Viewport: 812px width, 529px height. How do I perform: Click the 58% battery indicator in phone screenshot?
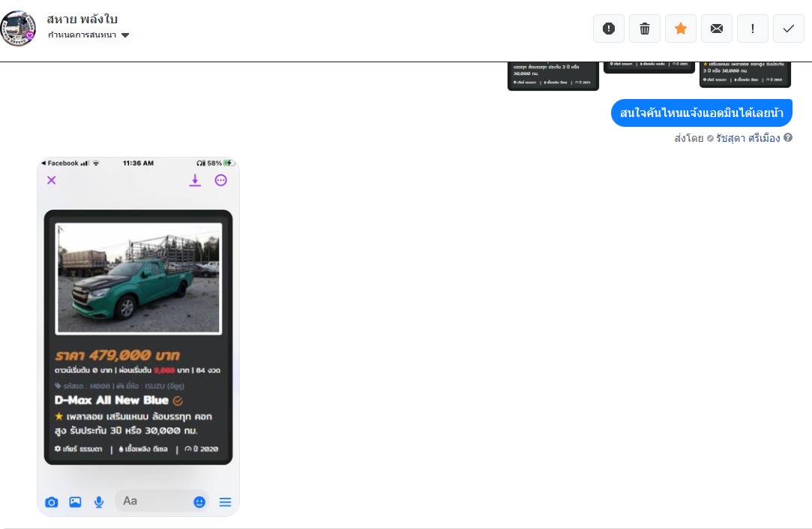(220, 164)
